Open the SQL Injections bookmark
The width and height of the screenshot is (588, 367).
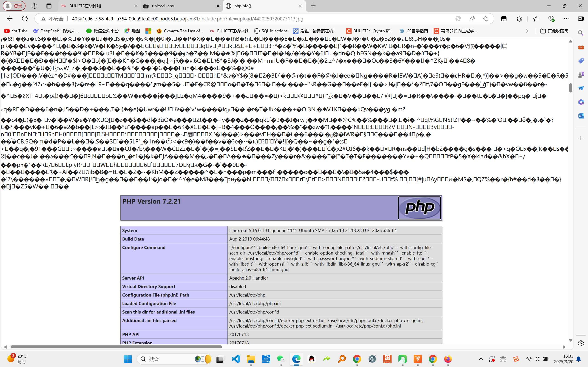pos(271,31)
